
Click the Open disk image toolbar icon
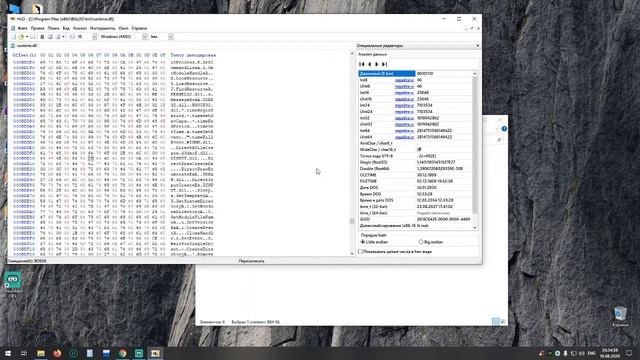pyautogui.click(x=58, y=37)
